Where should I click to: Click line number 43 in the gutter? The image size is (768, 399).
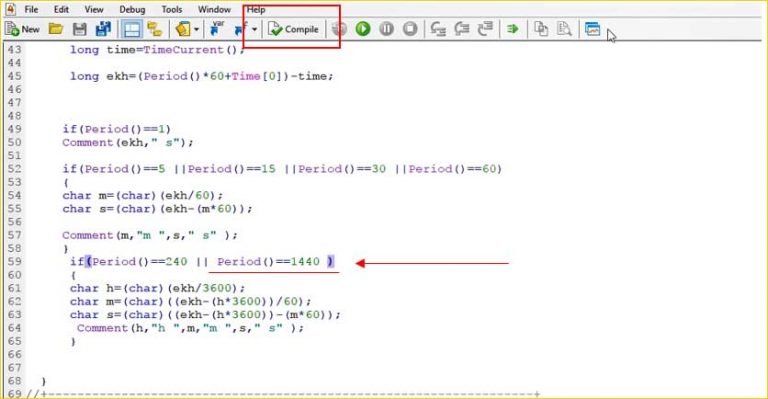[x=15, y=49]
